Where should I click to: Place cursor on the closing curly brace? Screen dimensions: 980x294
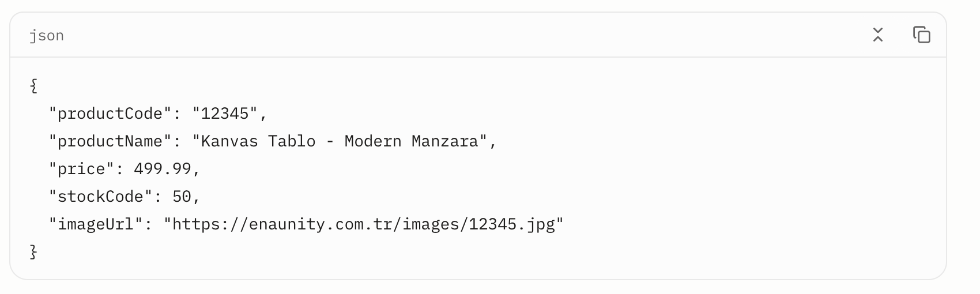(33, 252)
